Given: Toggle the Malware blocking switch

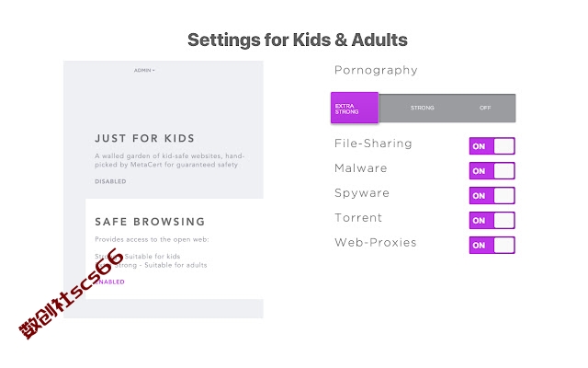Looking at the screenshot, I should [x=492, y=171].
